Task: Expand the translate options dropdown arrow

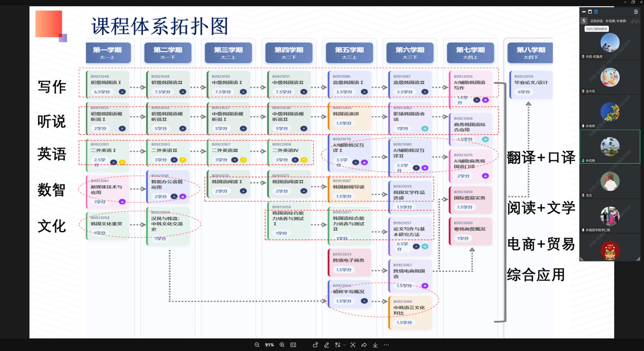Action: (x=344, y=345)
